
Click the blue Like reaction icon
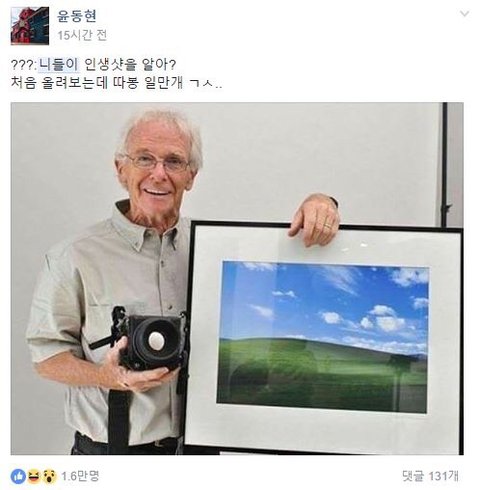[x=18, y=476]
